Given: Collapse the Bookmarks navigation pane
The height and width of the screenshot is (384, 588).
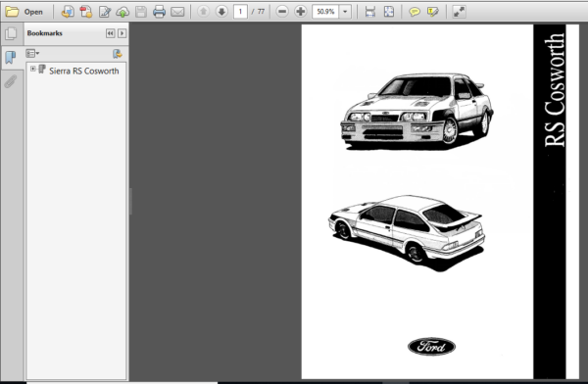Looking at the screenshot, I should click(x=110, y=33).
